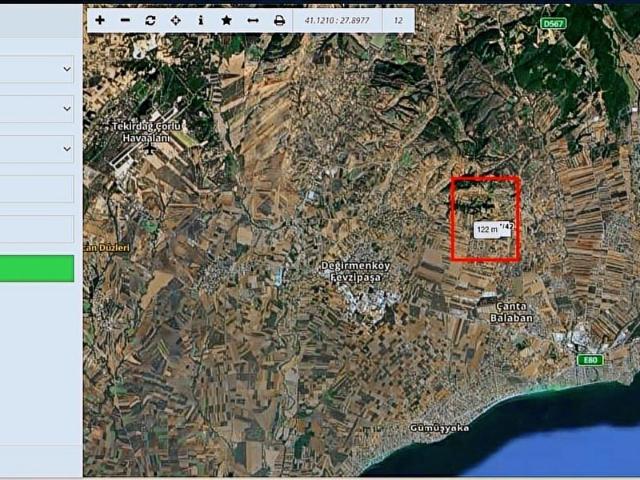Click the upper empty text field
This screenshot has width=640, height=480.
37,189
